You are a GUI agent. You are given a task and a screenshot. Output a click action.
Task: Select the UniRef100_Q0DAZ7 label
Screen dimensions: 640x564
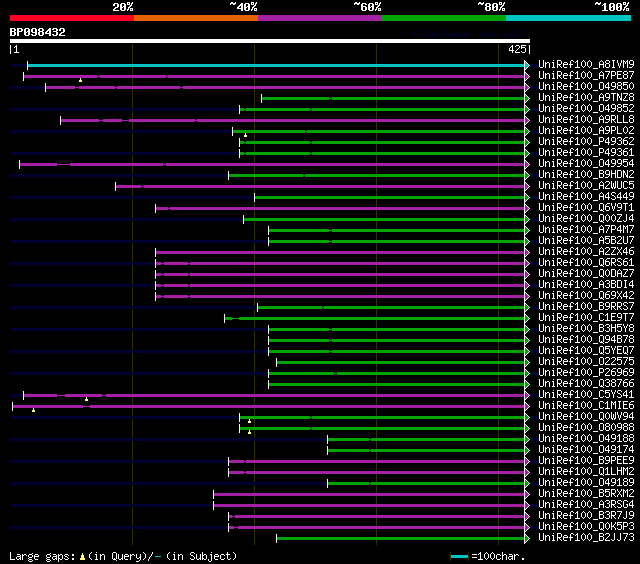pyautogui.click(x=586, y=274)
